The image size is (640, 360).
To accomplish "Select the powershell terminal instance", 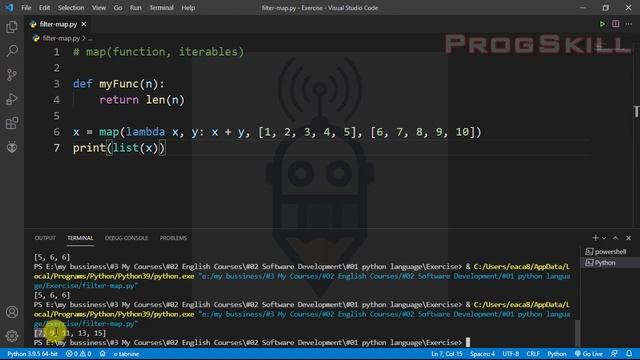I will (x=610, y=251).
